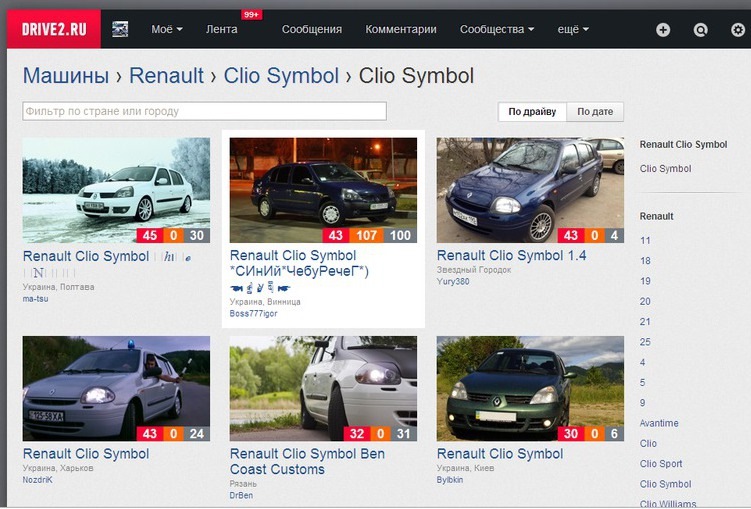Open sidebar Renault model 19 link
Viewport: 751px width, 509px height.
tap(645, 281)
